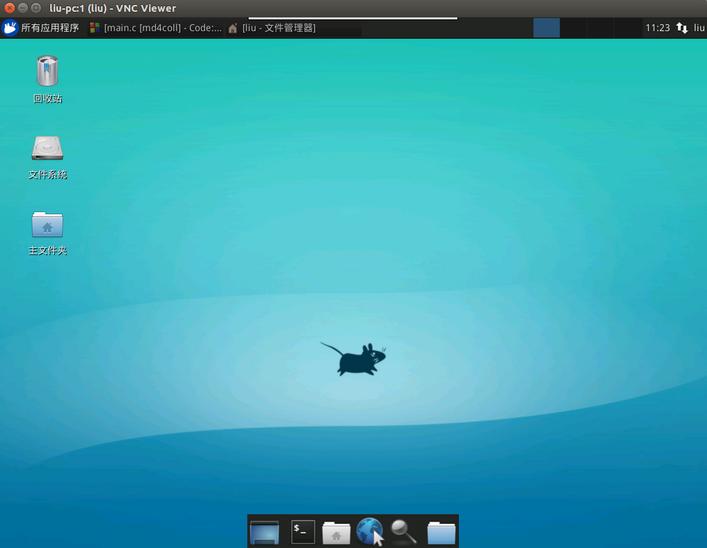Image resolution: width=707 pixels, height=548 pixels.
Task: Open the 所有应用程序 applications menu
Action: tap(41, 28)
